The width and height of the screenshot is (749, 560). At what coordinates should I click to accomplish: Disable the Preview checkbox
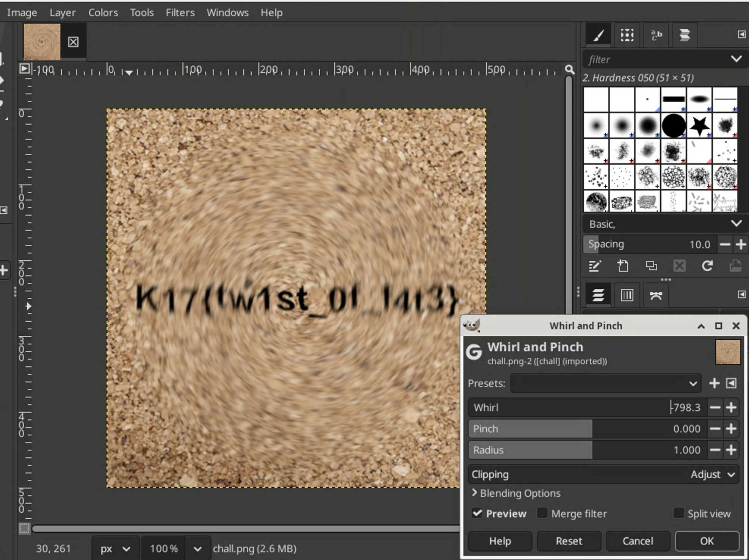coord(477,513)
